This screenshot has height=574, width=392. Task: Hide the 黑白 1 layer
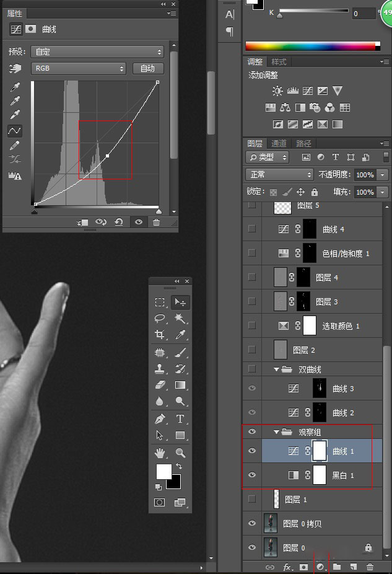point(252,475)
